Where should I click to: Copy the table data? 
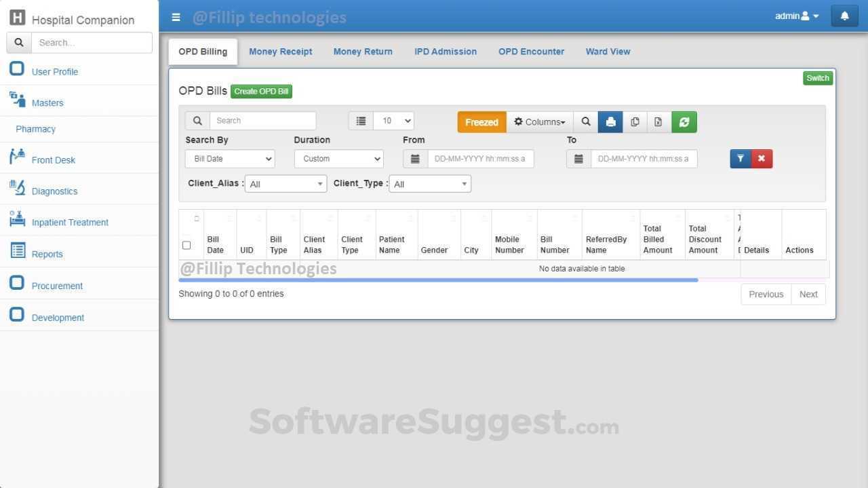(x=635, y=121)
